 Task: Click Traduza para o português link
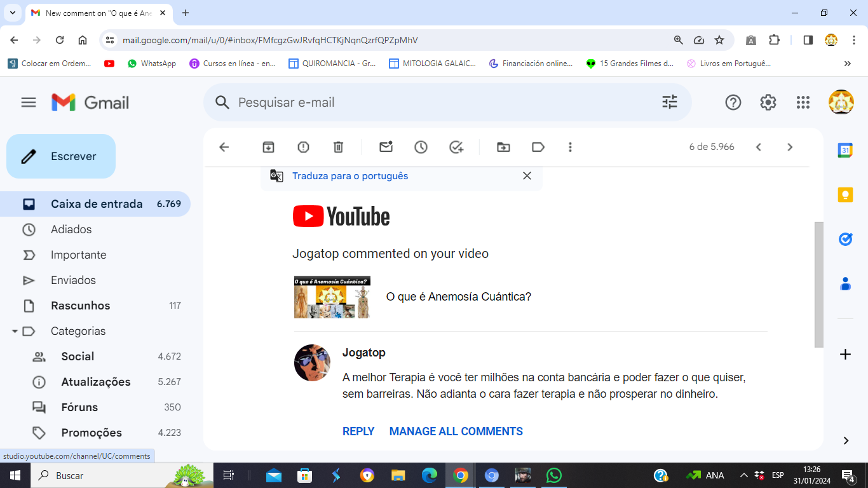click(350, 176)
